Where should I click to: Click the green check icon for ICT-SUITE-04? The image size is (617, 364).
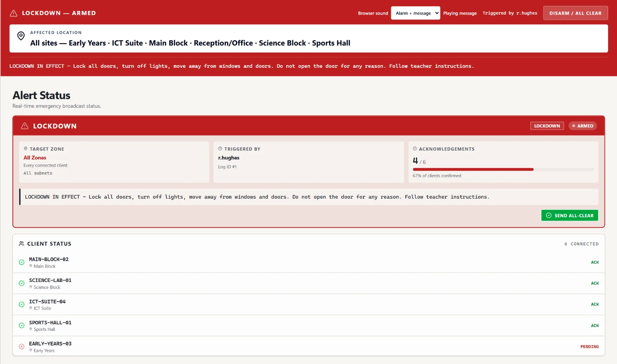pos(22,304)
